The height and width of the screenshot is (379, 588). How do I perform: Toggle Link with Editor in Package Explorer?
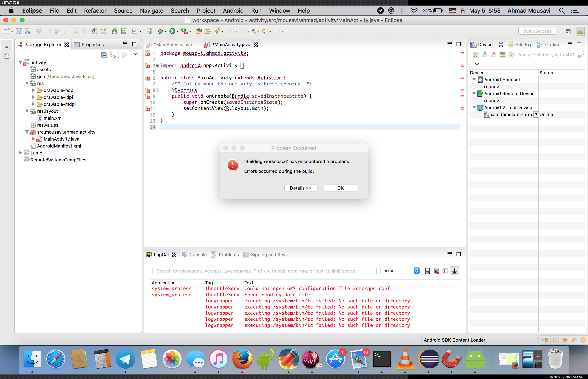click(x=113, y=55)
